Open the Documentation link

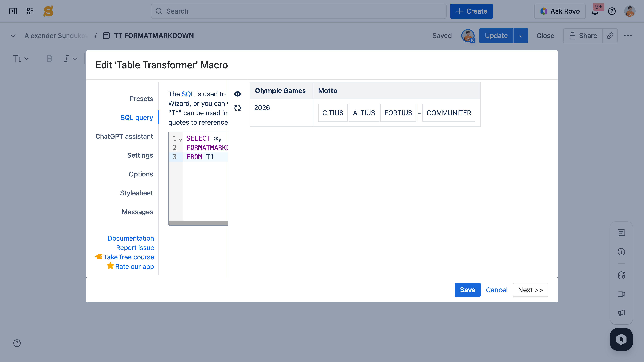coord(130,238)
